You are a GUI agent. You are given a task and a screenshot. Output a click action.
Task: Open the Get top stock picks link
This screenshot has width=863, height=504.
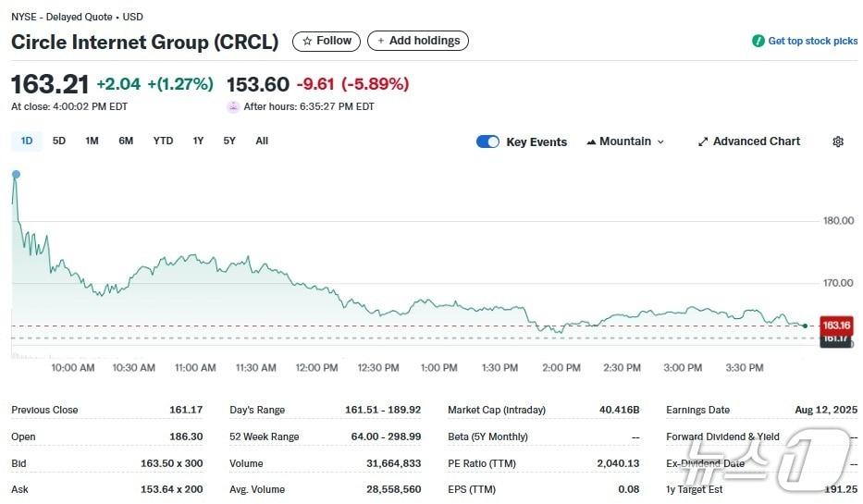click(812, 41)
